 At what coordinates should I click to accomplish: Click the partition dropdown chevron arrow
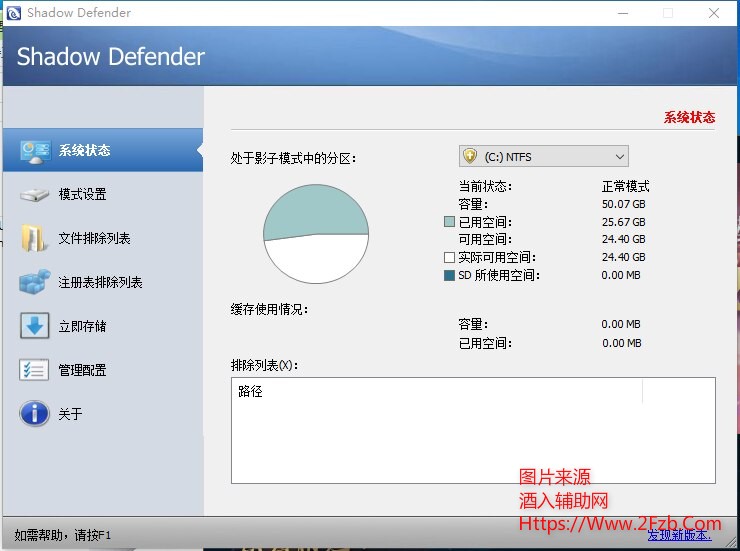(620, 157)
